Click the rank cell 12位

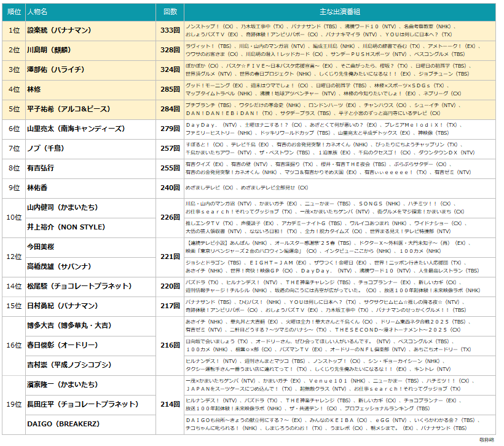point(14,257)
